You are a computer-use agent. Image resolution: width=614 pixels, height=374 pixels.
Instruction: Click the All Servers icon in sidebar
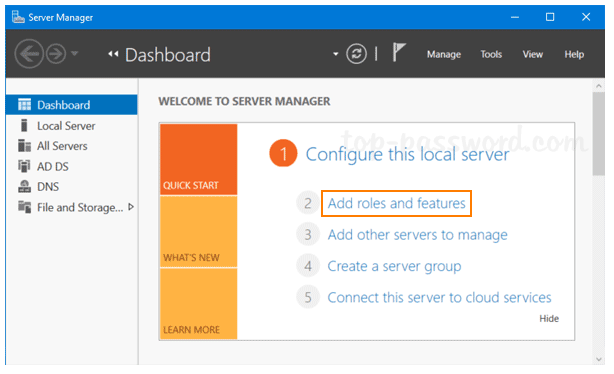coord(24,146)
